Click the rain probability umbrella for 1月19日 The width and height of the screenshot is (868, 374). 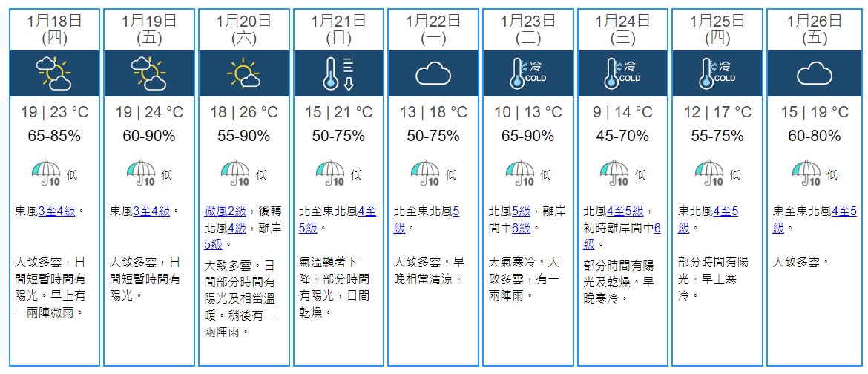pos(141,173)
